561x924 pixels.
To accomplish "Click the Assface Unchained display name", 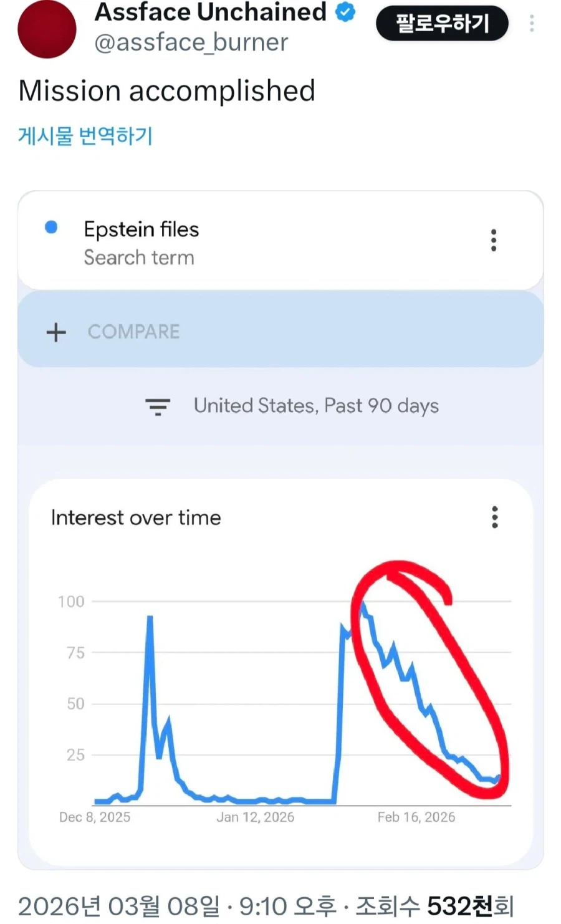I will [210, 12].
